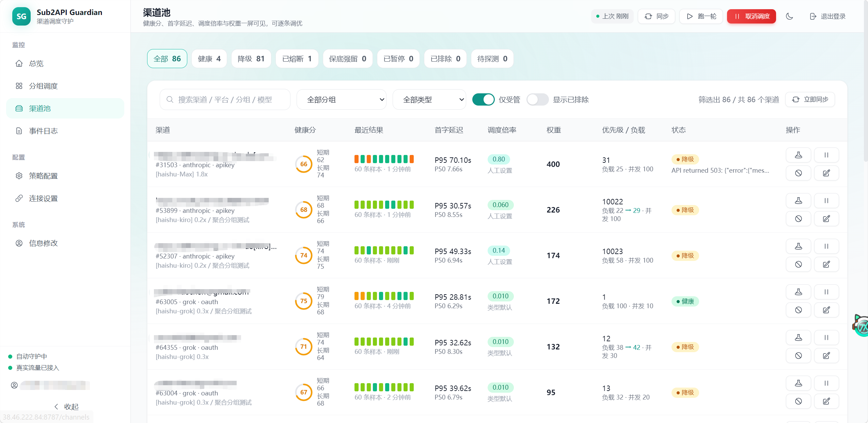
Task: Select the 全部 86 filter tab
Action: (167, 59)
